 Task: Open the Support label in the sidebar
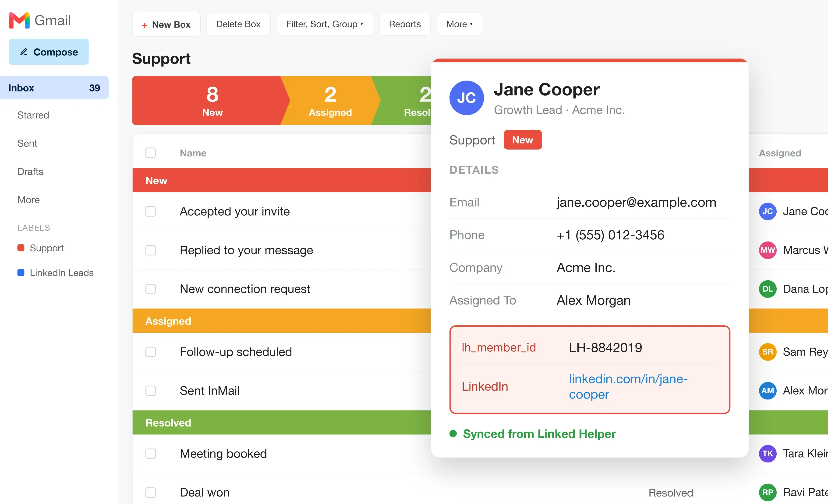click(x=47, y=248)
